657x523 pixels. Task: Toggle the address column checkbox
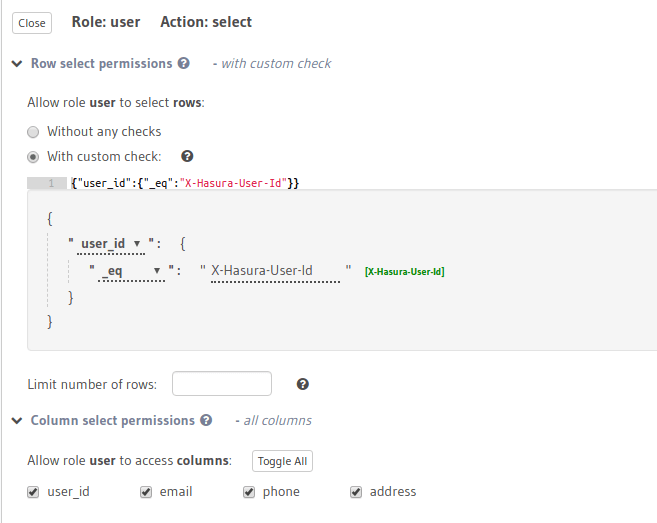pyautogui.click(x=356, y=492)
